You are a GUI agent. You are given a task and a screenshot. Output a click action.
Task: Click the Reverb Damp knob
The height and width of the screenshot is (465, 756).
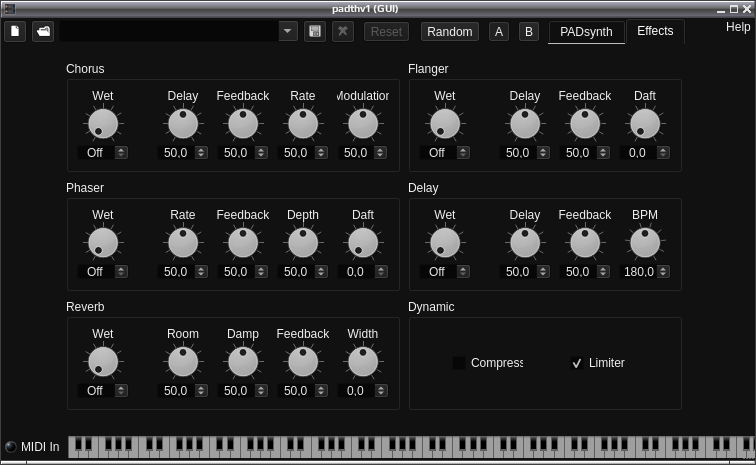(x=243, y=362)
